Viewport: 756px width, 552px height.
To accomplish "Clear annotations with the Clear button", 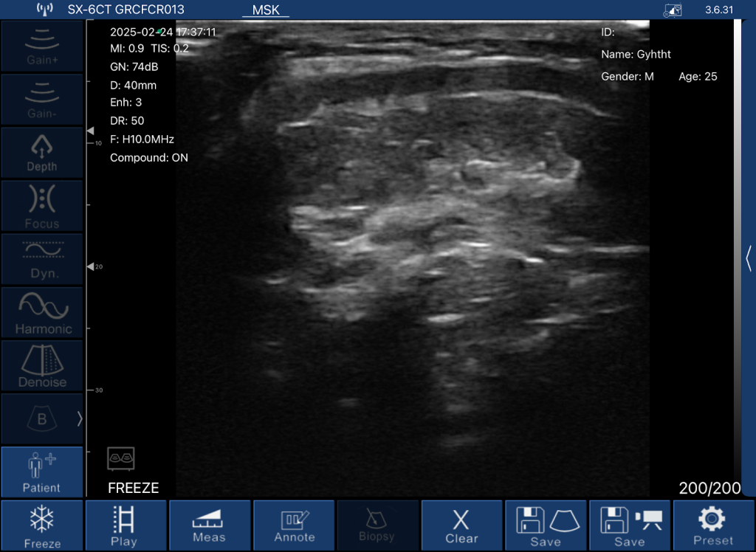I will click(462, 525).
